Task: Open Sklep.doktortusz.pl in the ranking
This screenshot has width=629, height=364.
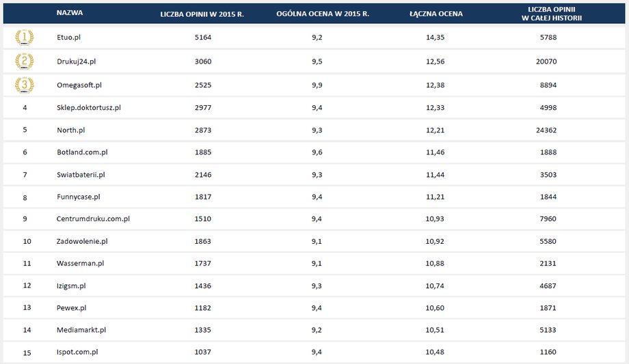Action: [x=89, y=107]
